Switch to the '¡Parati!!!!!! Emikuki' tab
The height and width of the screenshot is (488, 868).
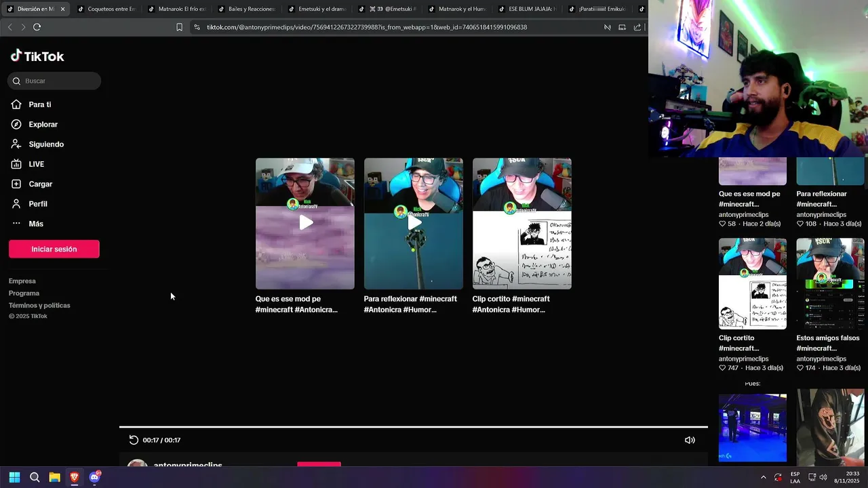click(598, 9)
